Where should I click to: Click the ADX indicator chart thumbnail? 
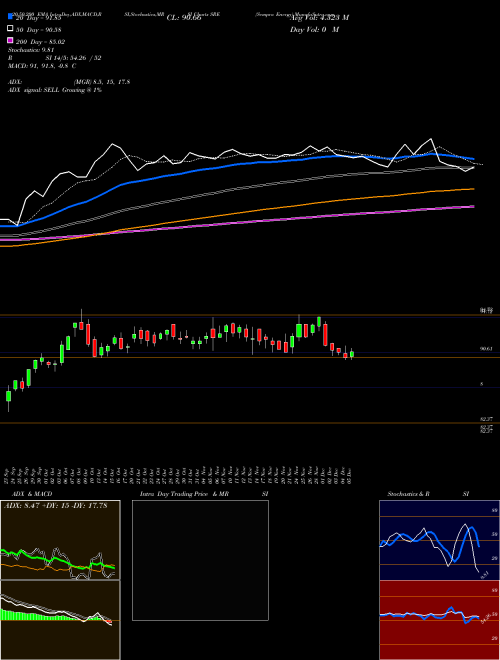(x=60, y=540)
